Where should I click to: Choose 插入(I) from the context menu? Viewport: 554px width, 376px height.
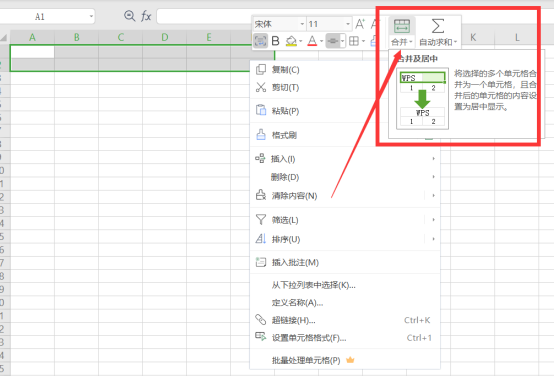[x=345, y=159]
